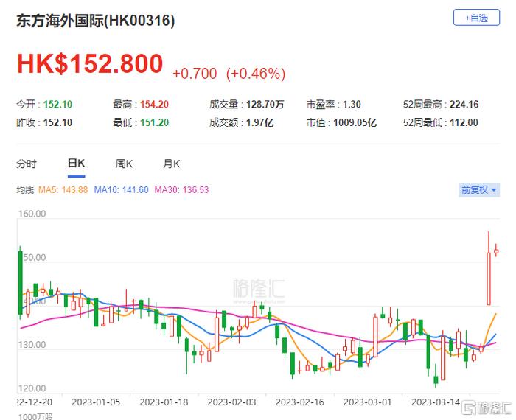Screen dimensions: 516x420
Task: Click the 160.00 y-axis price label
Action: pos(32,214)
